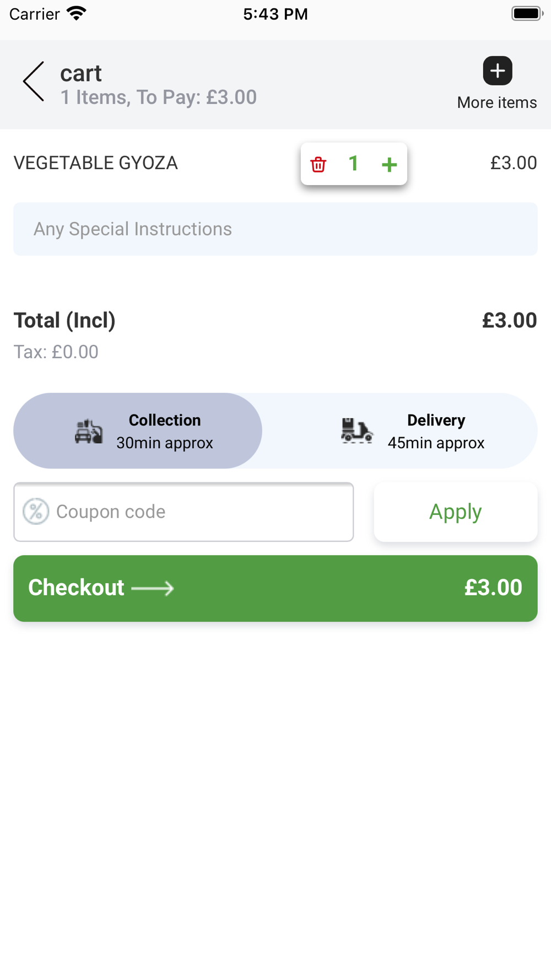Tap the back arrow in cart header

pyautogui.click(x=34, y=82)
